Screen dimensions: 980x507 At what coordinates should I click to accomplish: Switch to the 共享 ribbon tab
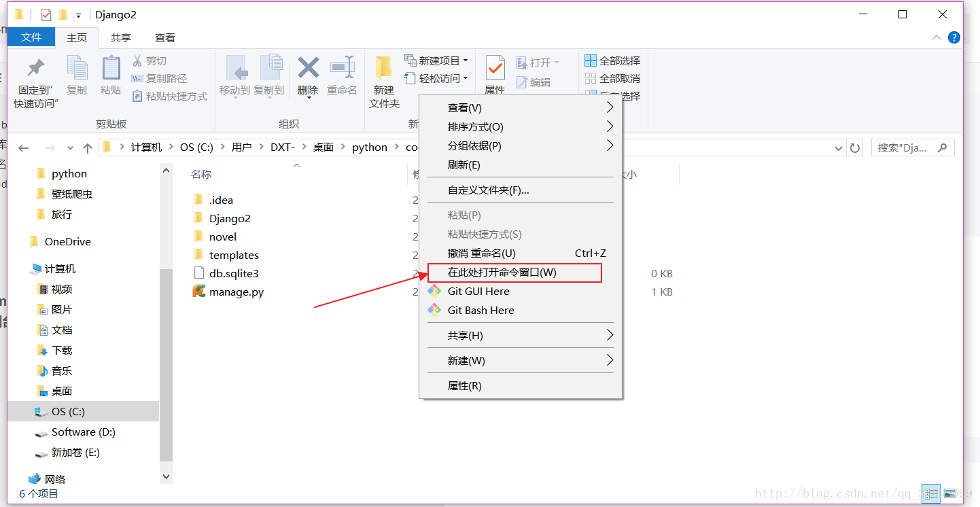coord(121,38)
